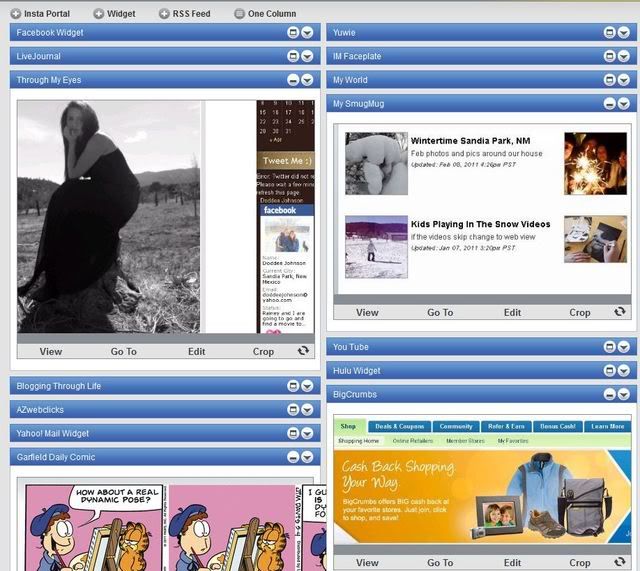Refresh the My SmugMug widget
Screen dimensions: 640x571
[620, 312]
